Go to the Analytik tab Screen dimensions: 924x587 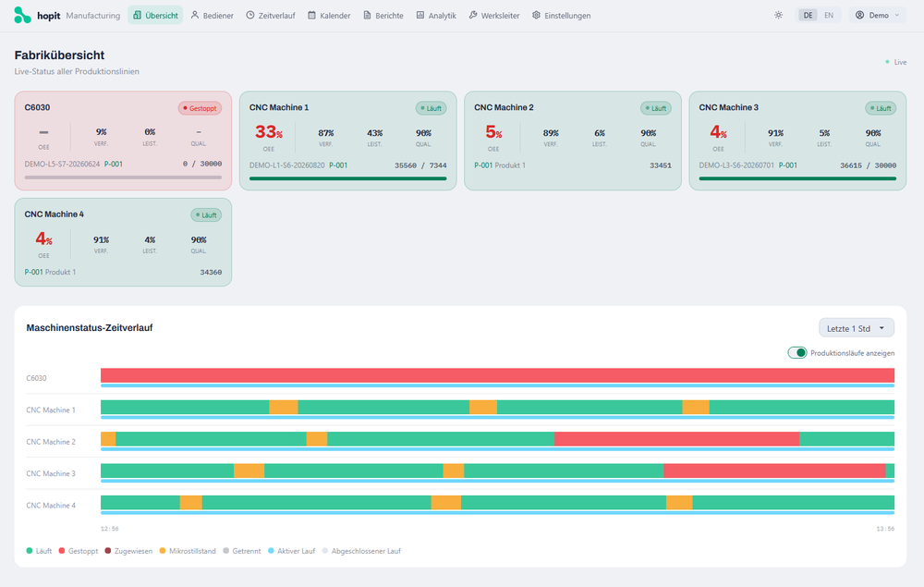436,16
